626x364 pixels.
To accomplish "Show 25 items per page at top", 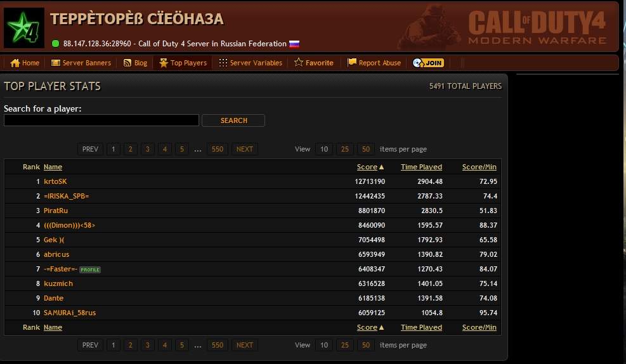I will (345, 149).
